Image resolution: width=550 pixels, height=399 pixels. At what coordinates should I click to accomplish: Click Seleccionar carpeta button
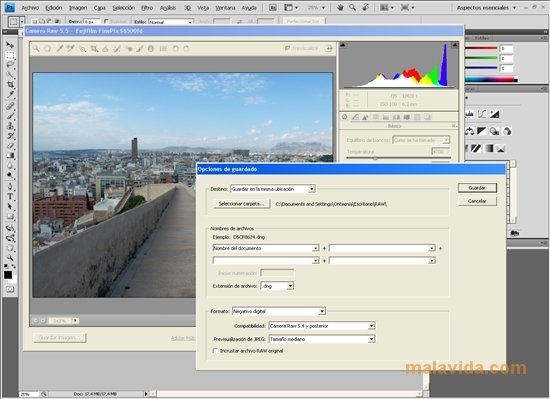pos(241,204)
